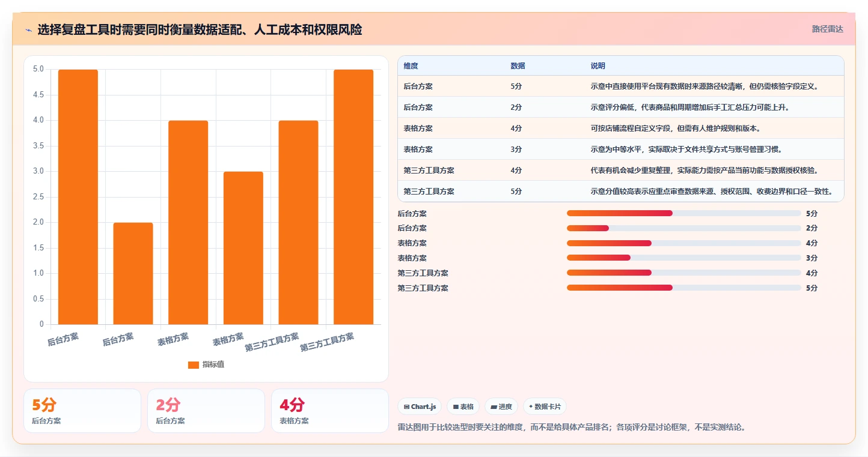Image resolution: width=868 pixels, height=457 pixels.
Task: Click the 4.5 y-axis tick label
Action: click(38, 95)
